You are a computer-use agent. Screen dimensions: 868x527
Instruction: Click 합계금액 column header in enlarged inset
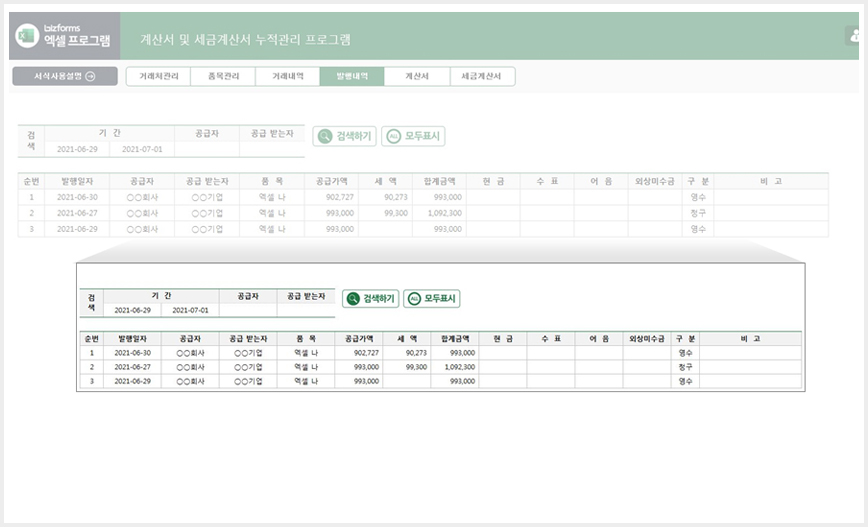(455, 339)
